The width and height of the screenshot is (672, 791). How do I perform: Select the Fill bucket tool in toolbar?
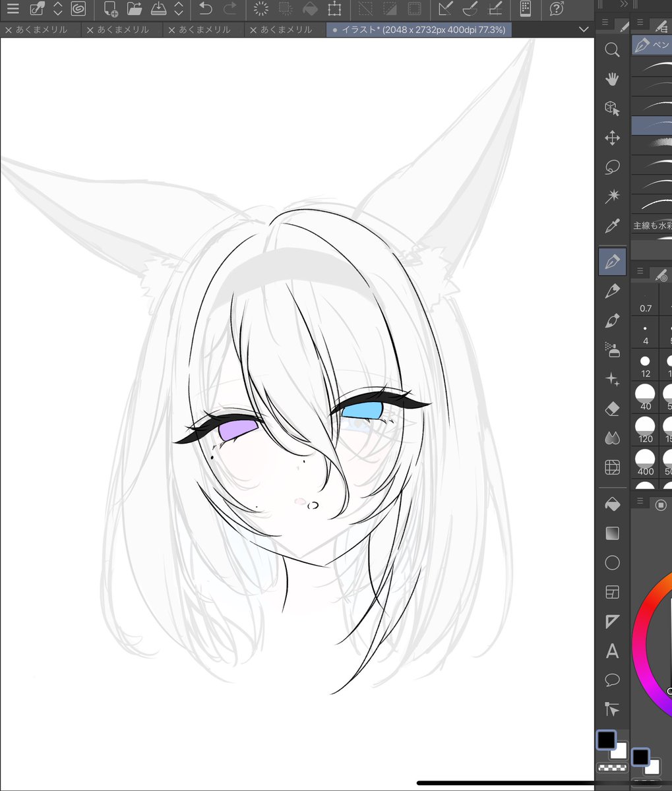[x=612, y=504]
